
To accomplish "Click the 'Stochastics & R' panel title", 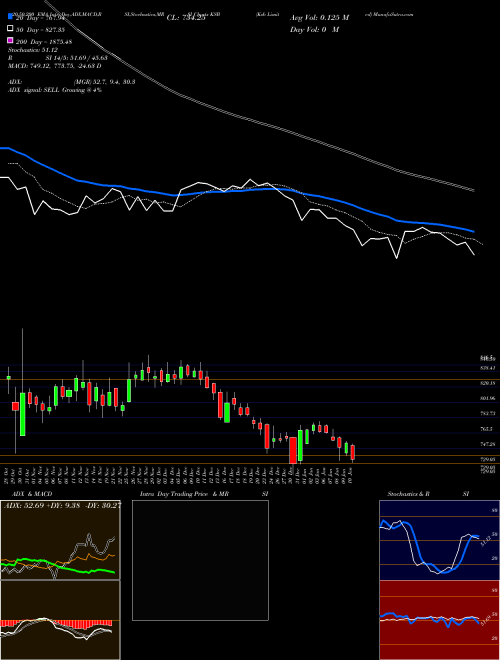I will pyautogui.click(x=409, y=494).
